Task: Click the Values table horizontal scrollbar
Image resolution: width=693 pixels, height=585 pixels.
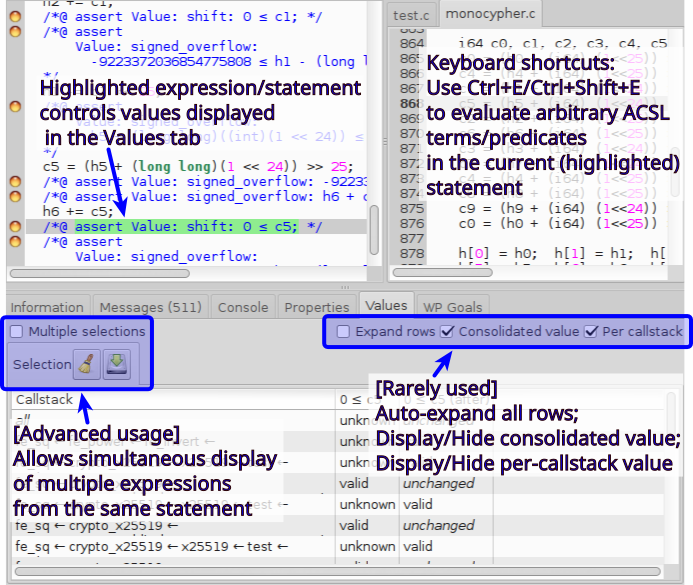Action: point(338,572)
